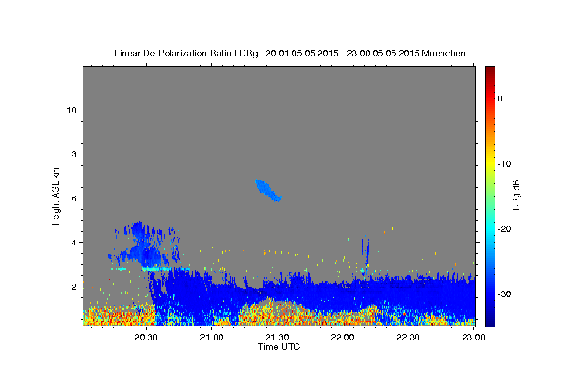Click the height tick label 6
The image size is (588, 392).
[74, 198]
